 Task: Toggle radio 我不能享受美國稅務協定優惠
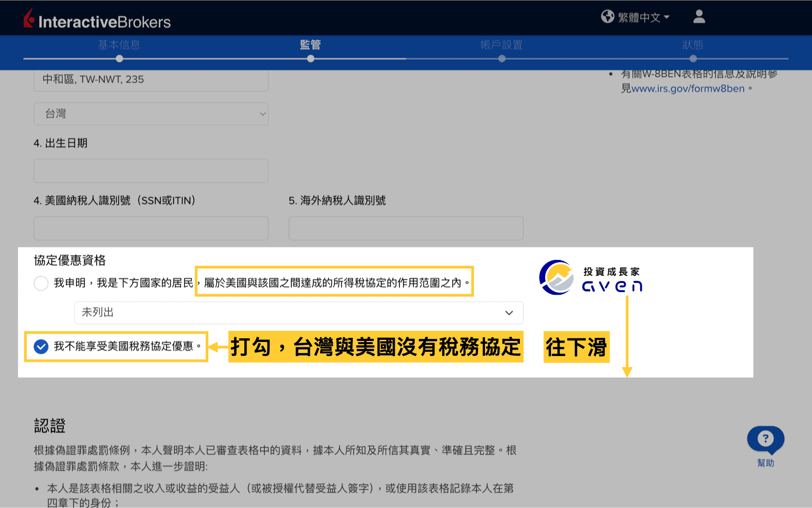(x=41, y=346)
